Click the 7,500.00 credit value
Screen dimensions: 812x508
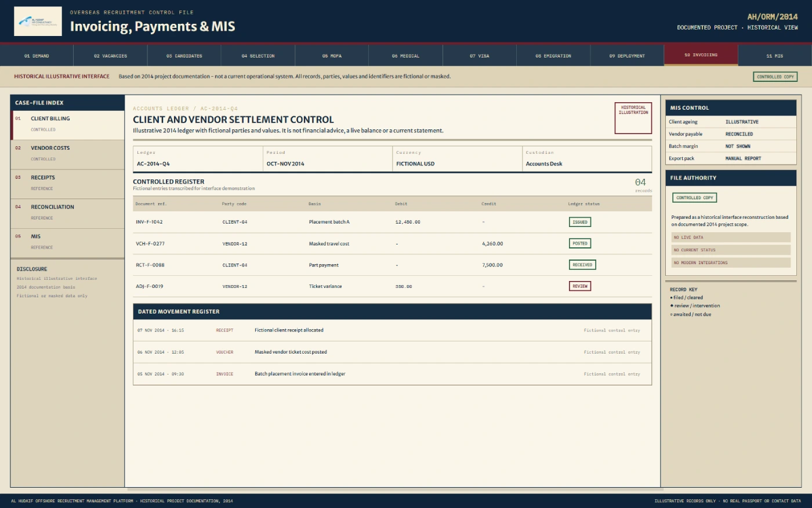pyautogui.click(x=492, y=265)
